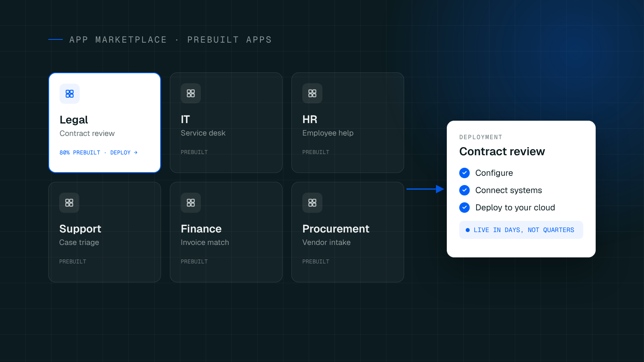
Task: Open the Procurement Vendor intake card
Action: point(348,232)
